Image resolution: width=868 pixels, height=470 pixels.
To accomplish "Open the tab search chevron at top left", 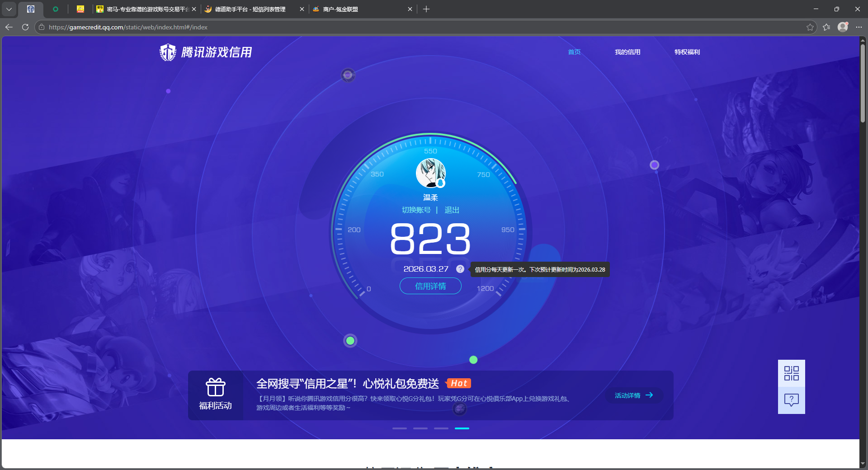I will [9, 9].
